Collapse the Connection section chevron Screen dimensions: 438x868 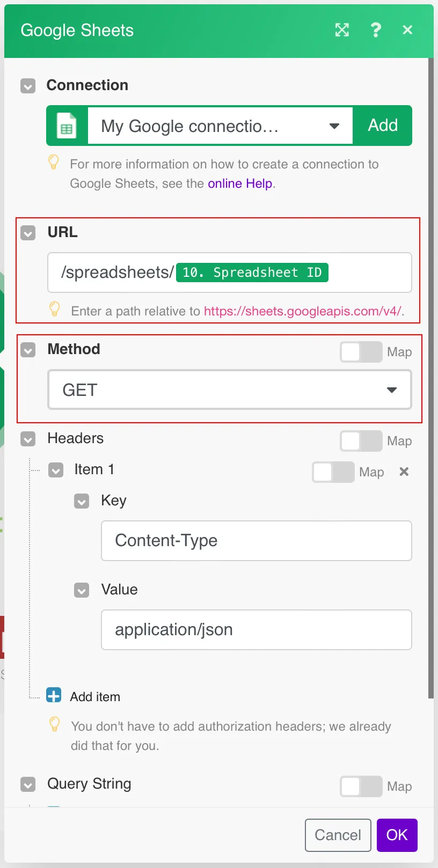coord(28,86)
